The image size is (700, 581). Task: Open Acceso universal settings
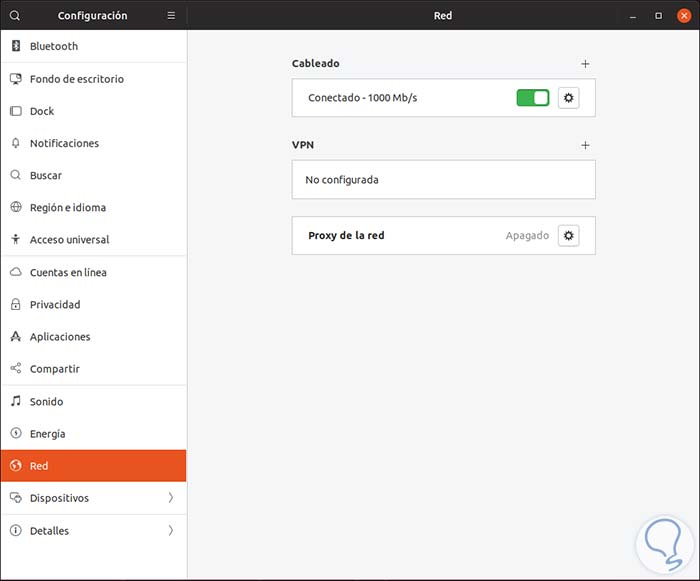coord(69,240)
